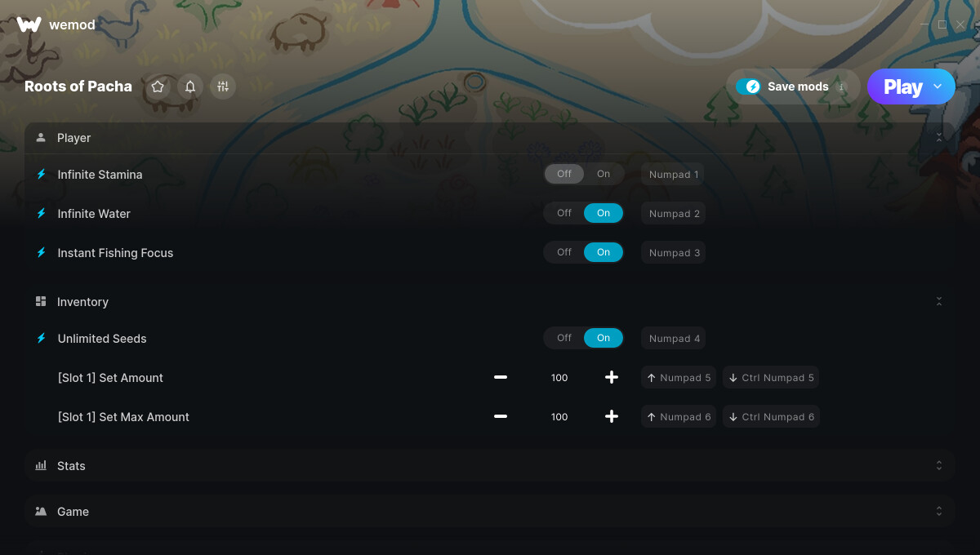
Task: Click the Play button
Action: click(902, 87)
